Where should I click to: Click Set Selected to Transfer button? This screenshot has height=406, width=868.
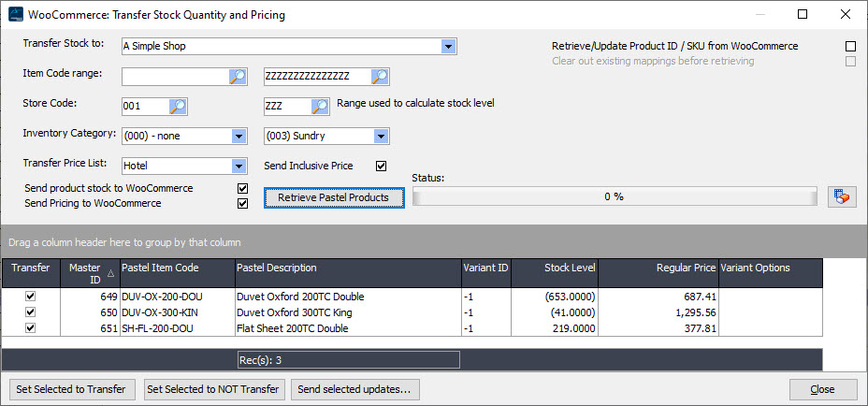pyautogui.click(x=71, y=389)
